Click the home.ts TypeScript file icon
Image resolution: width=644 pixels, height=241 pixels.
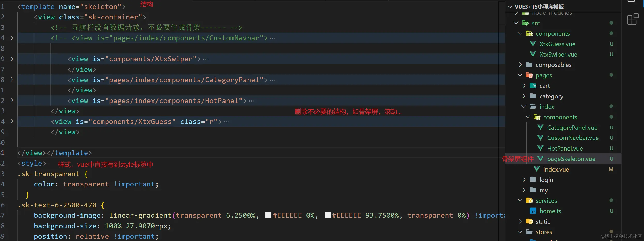pyautogui.click(x=533, y=211)
